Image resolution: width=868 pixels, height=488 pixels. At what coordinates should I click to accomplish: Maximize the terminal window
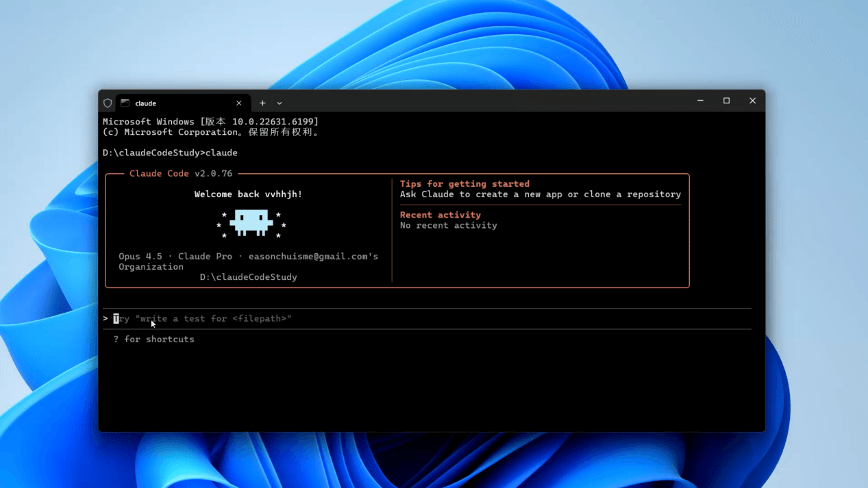point(726,101)
